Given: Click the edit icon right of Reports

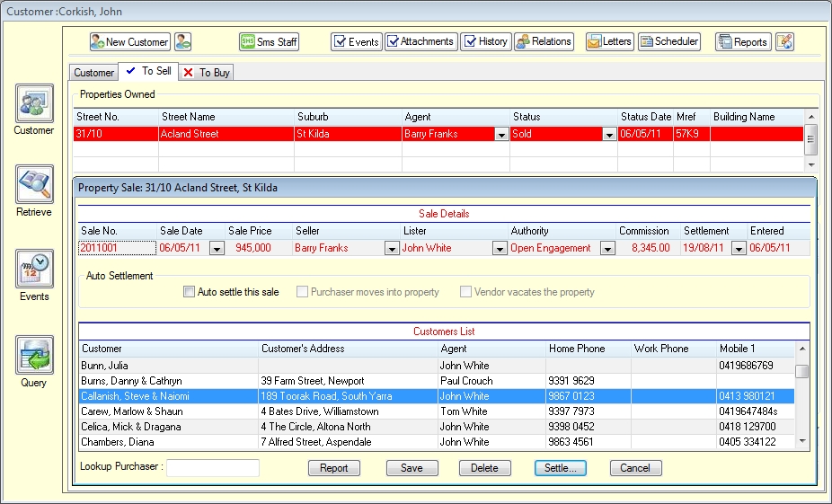Looking at the screenshot, I should [784, 41].
